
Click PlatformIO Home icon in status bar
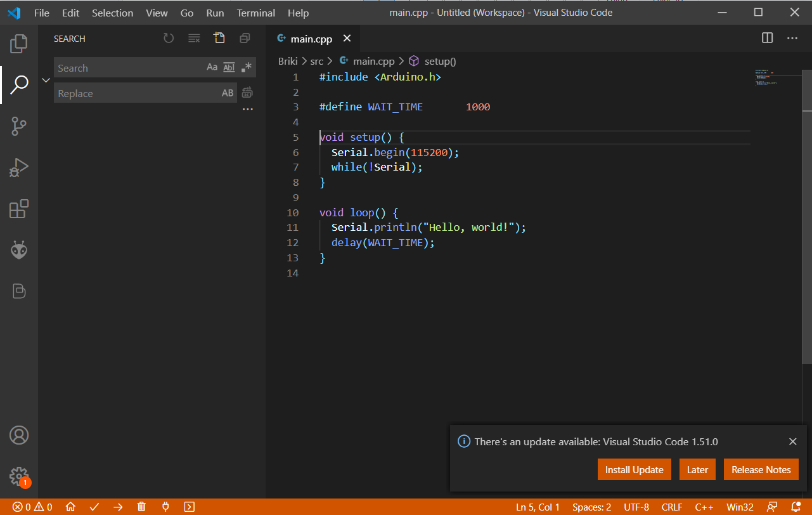(x=71, y=507)
